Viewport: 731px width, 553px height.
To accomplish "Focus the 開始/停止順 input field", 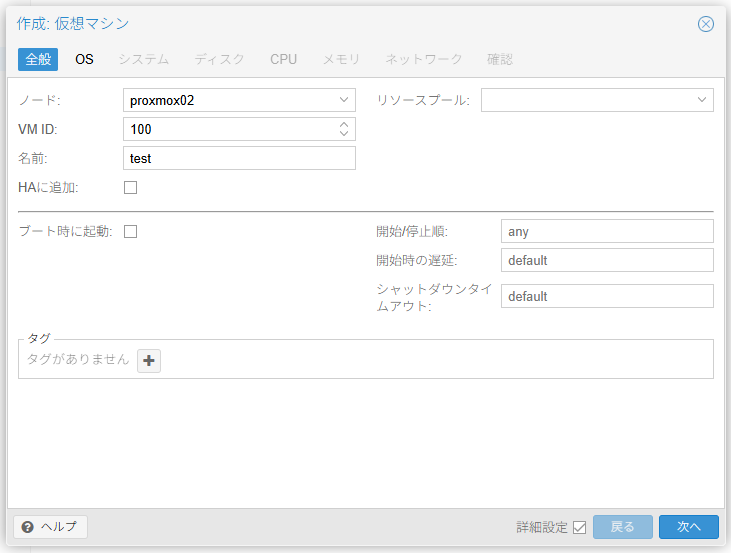I will point(606,231).
